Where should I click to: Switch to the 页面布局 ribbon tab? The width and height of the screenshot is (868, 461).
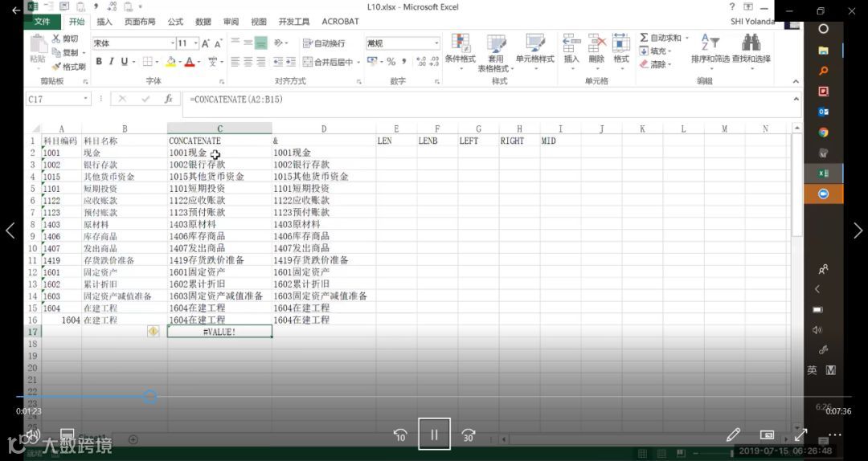pos(140,22)
